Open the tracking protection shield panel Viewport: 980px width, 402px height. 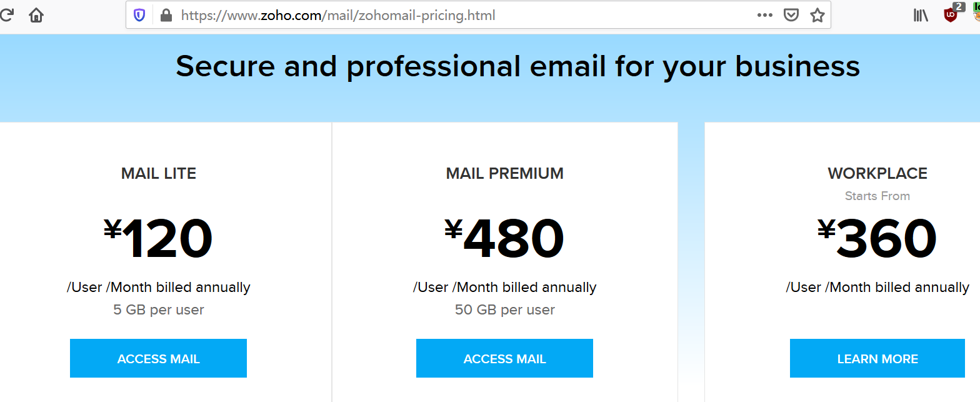(x=139, y=15)
